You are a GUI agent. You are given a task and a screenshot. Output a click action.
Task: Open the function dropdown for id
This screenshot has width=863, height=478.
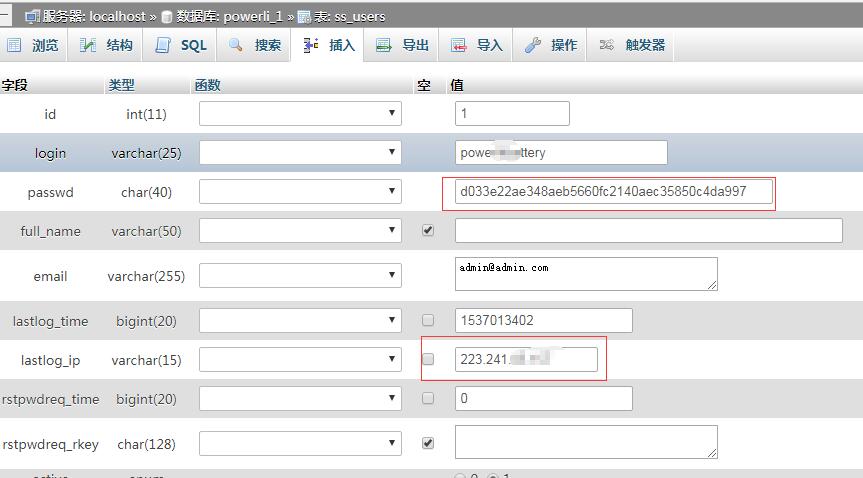300,114
